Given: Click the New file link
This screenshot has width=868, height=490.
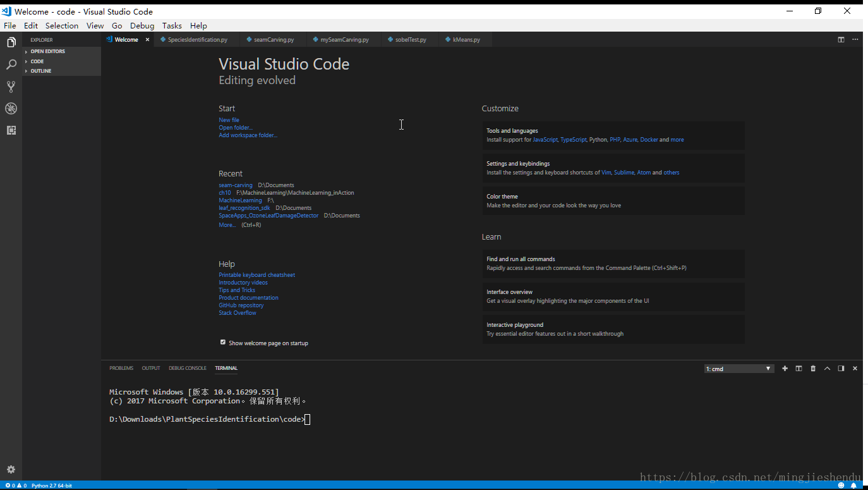Looking at the screenshot, I should (229, 120).
